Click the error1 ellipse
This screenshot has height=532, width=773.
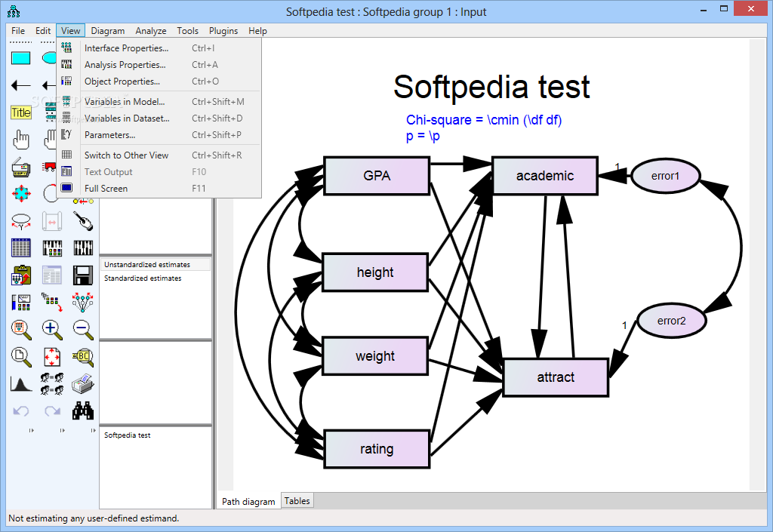pyautogui.click(x=665, y=176)
